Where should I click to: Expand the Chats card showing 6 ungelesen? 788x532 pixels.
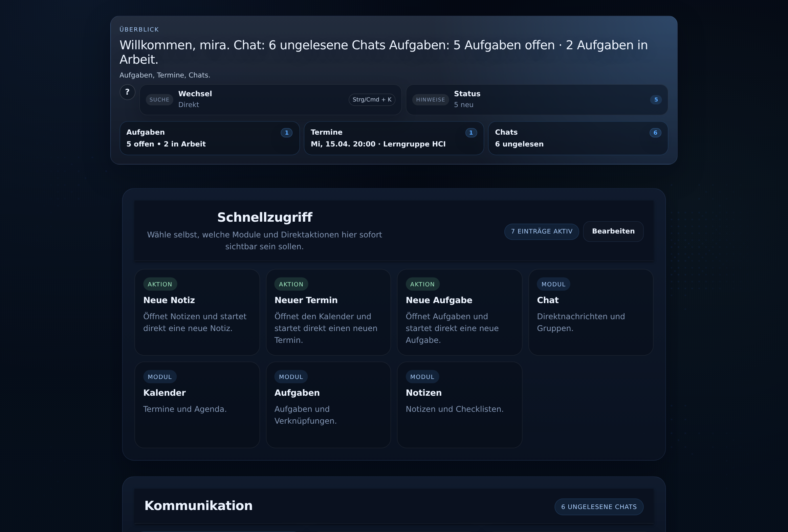pyautogui.click(x=578, y=138)
